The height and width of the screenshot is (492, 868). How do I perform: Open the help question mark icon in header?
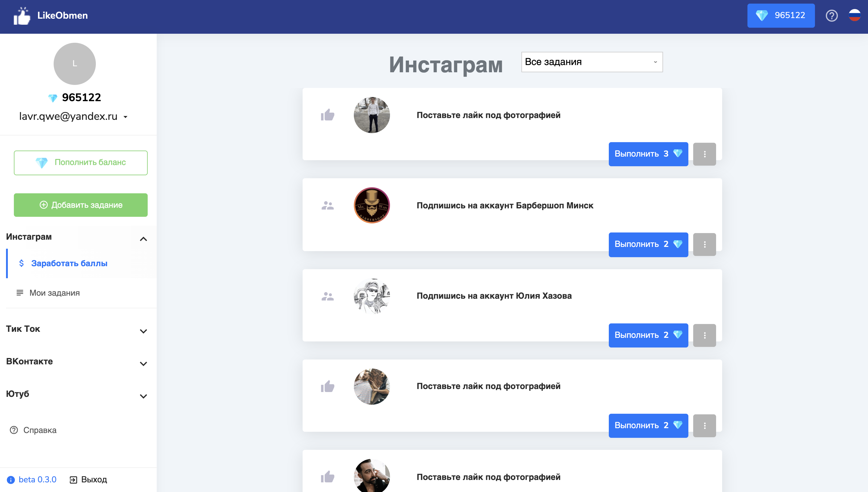[x=832, y=16]
